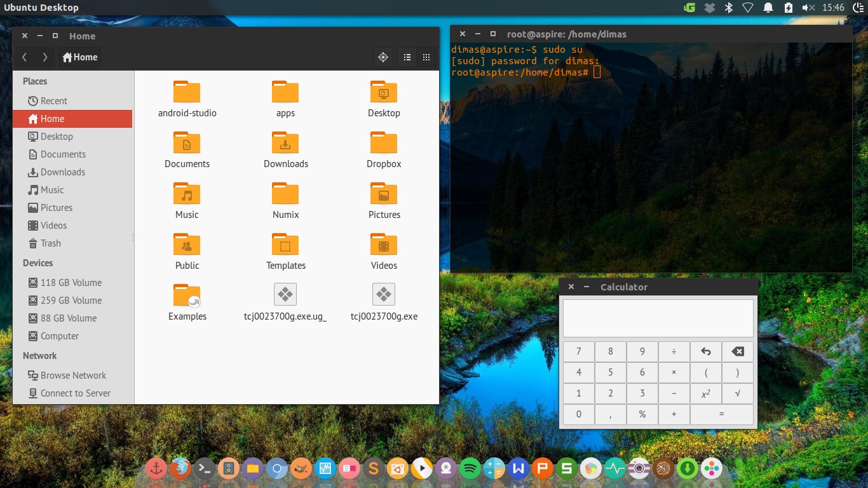Open the search location icon in Files toolbar

click(383, 57)
